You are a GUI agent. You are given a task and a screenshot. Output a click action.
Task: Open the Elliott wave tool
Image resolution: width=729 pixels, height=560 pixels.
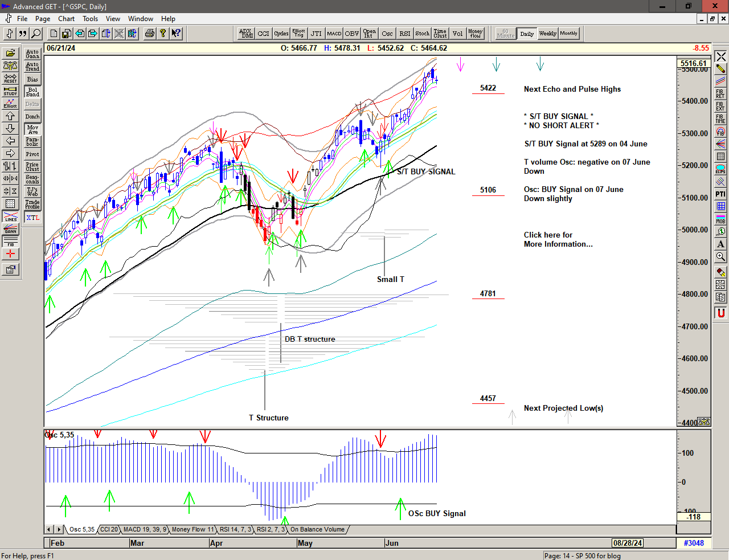tap(10, 103)
